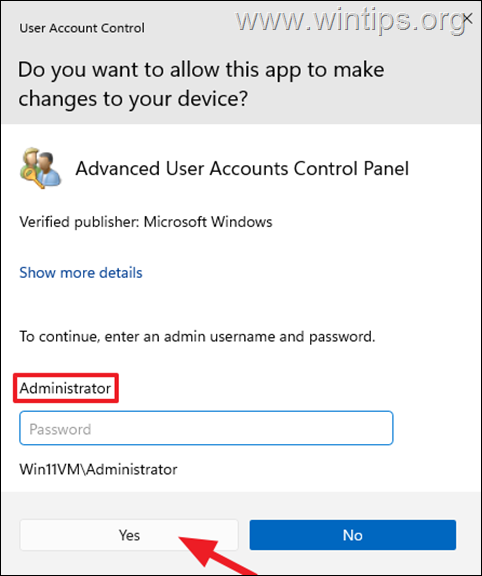Click the User Account Control title text

[82, 28]
